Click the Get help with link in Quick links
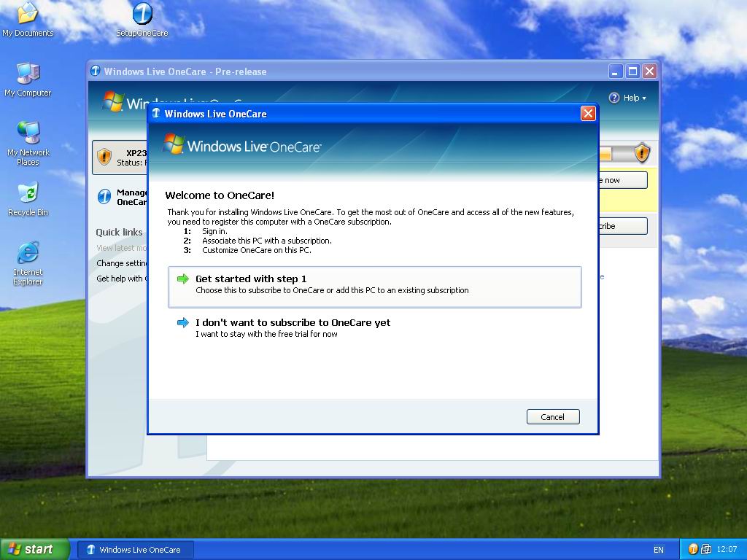The height and width of the screenshot is (560, 747). coord(122,279)
